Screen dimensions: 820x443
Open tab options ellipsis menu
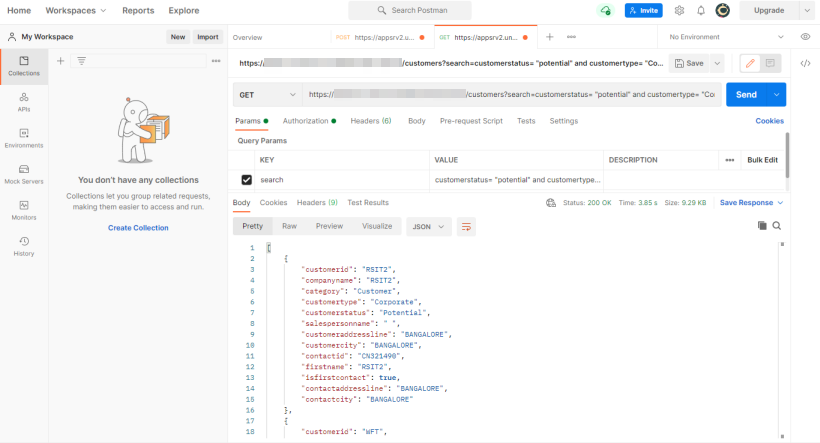(571, 37)
